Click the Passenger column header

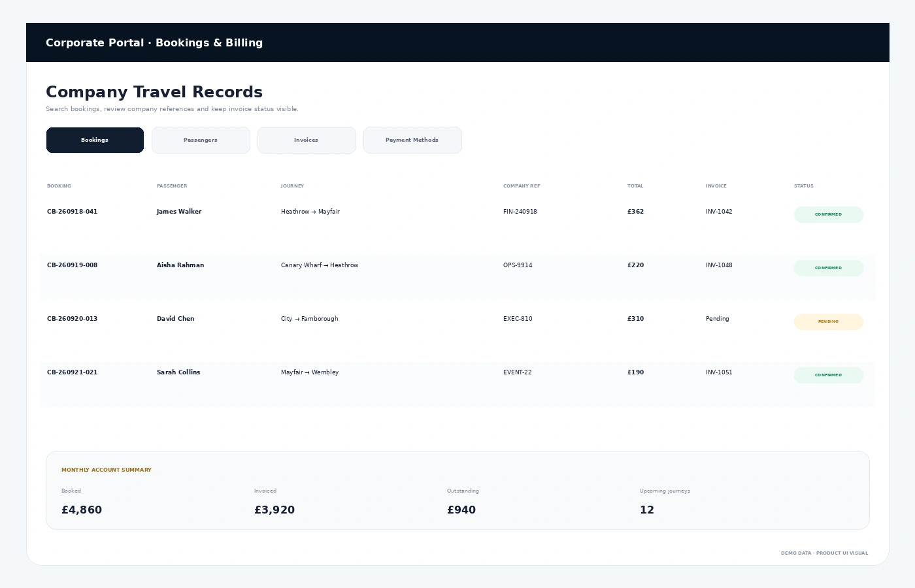[172, 186]
